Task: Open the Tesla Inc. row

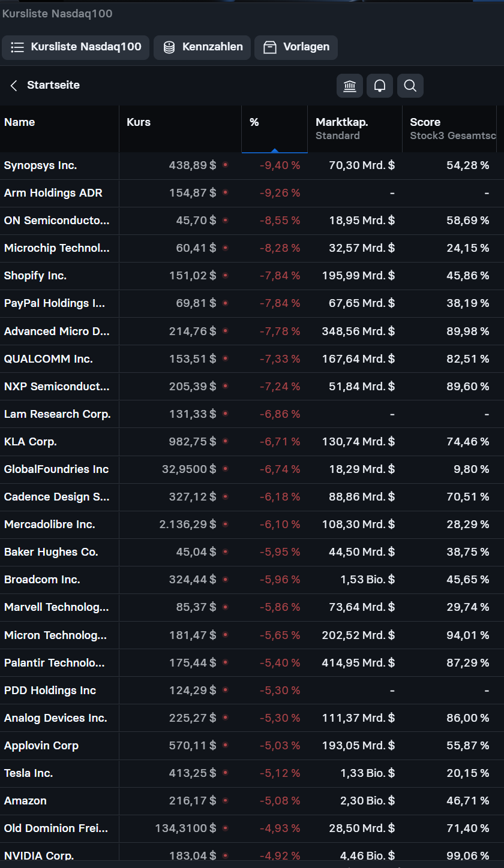Action: 29,773
